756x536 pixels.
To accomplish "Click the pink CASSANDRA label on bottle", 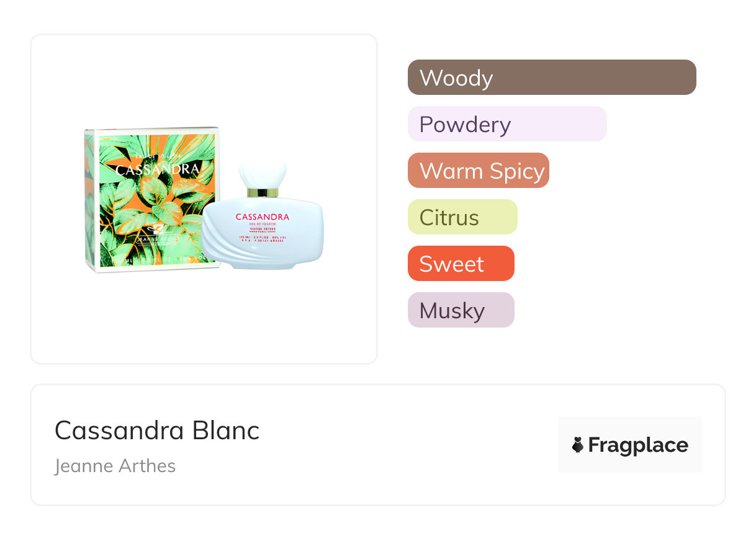I will [263, 217].
